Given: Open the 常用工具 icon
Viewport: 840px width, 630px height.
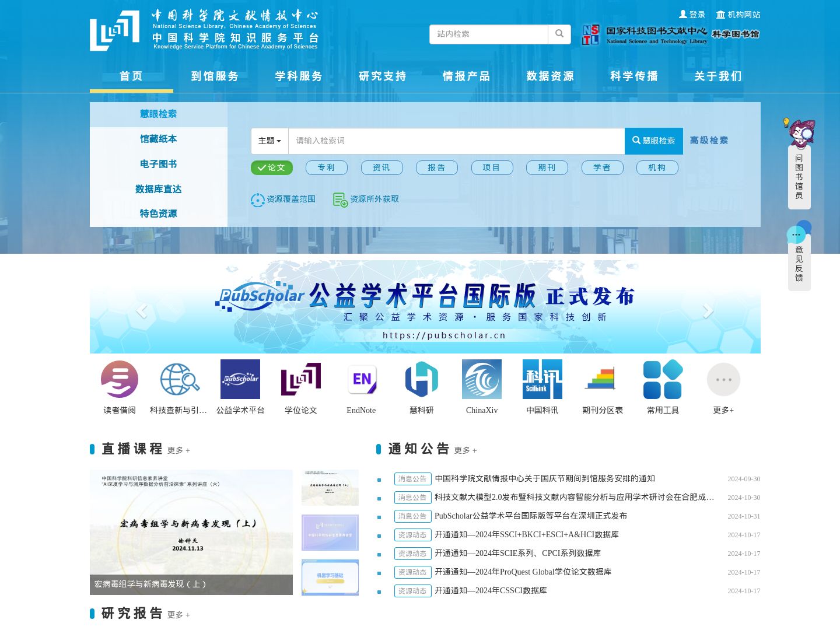Looking at the screenshot, I should pyautogui.click(x=663, y=379).
